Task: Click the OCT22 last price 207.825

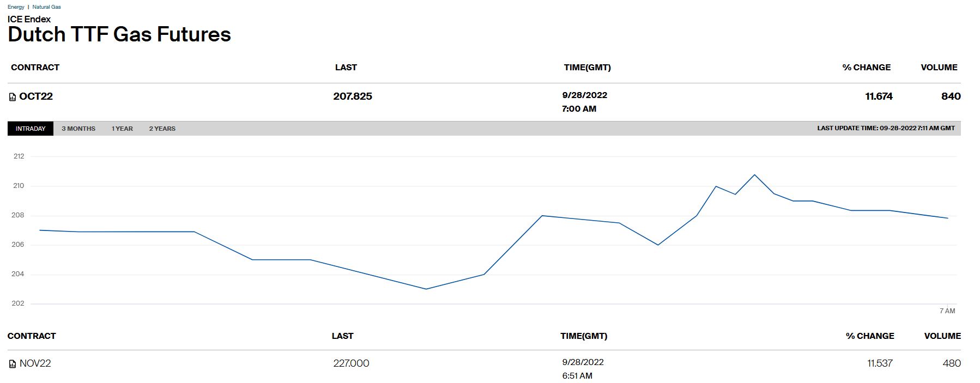Action: click(x=353, y=96)
